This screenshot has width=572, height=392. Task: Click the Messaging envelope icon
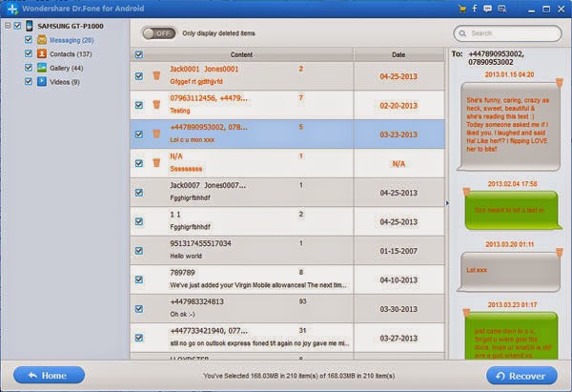(42, 40)
